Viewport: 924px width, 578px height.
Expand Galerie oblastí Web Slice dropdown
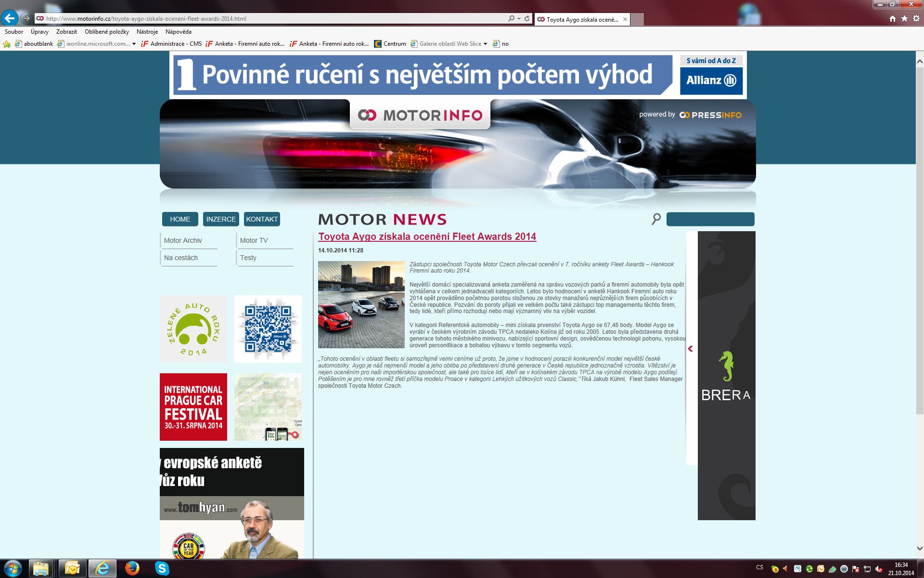coord(485,44)
